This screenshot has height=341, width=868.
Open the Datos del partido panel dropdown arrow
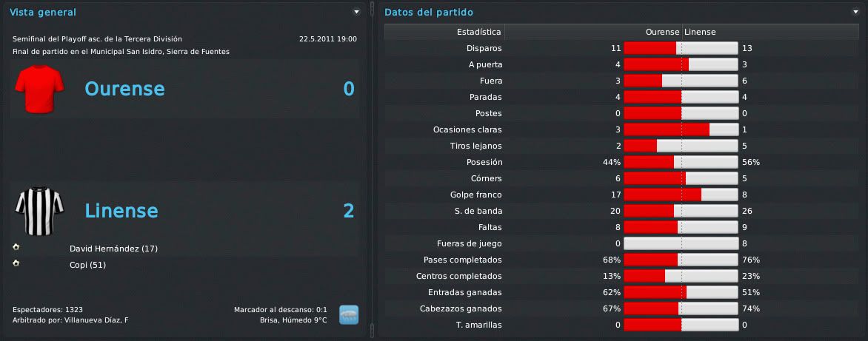(856, 12)
